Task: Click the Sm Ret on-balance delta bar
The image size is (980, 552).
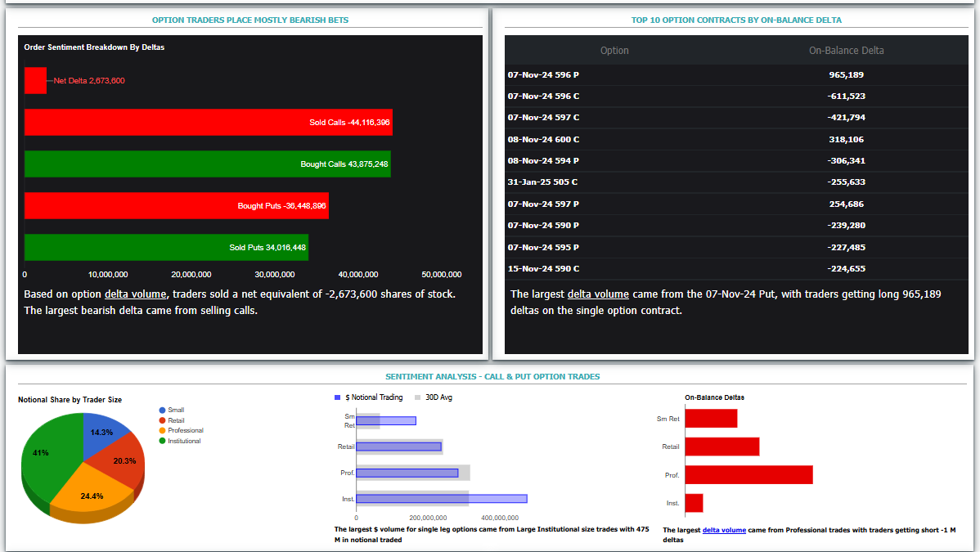Action: tap(711, 418)
